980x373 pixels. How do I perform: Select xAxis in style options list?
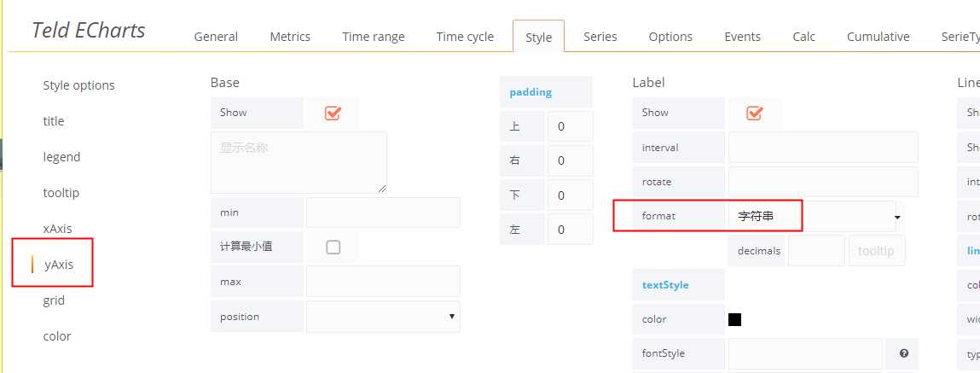pos(57,229)
